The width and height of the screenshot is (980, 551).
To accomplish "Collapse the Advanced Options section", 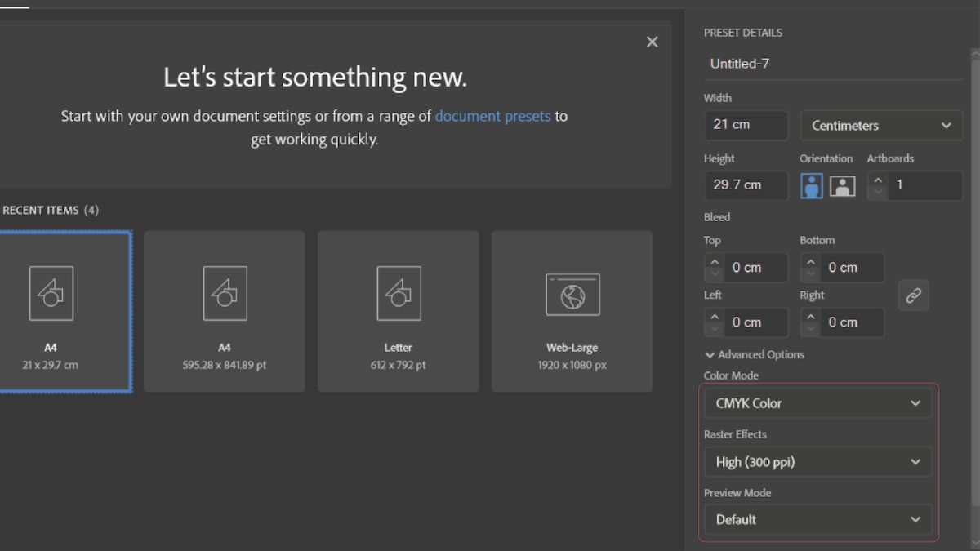I will click(755, 354).
